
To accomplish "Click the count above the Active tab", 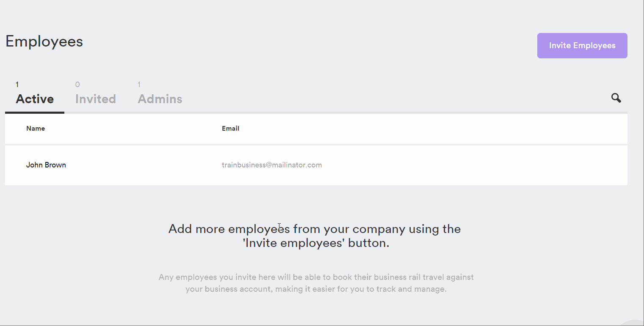I will click(x=17, y=85).
